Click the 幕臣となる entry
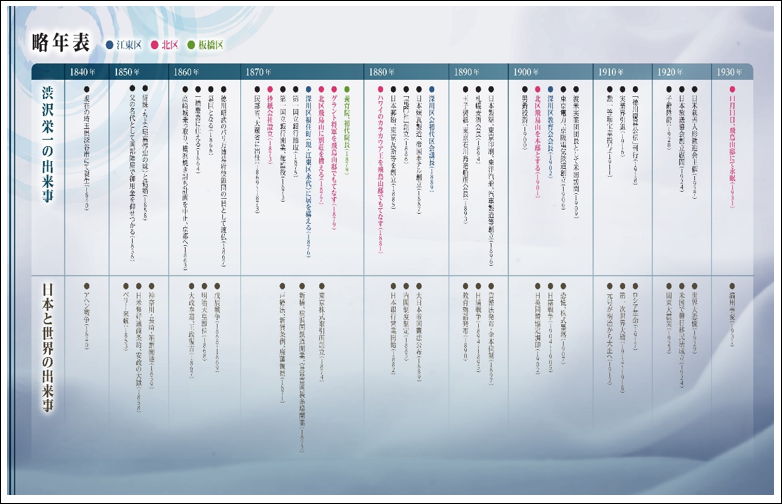Viewport: 782px width, 504px height. coord(211,116)
